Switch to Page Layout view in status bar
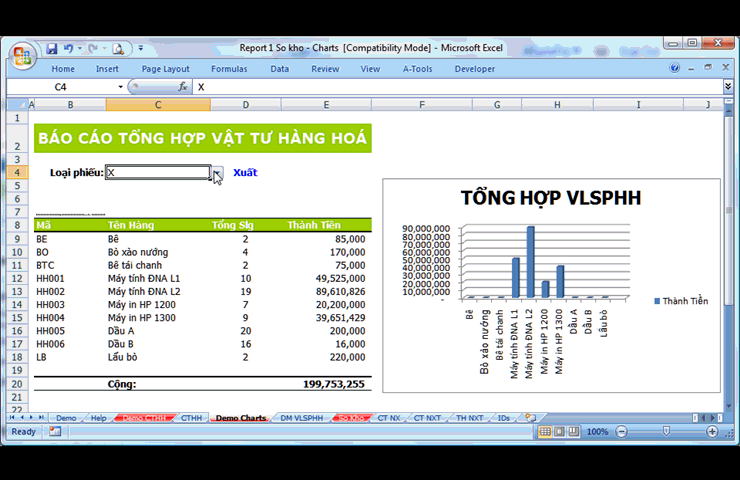The width and height of the screenshot is (740, 480). pos(560,432)
